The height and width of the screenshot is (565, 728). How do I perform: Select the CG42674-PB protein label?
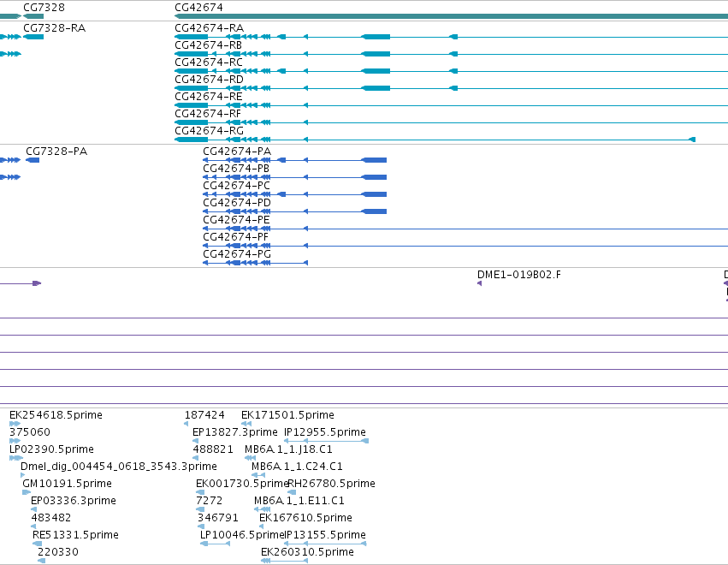tap(236, 169)
